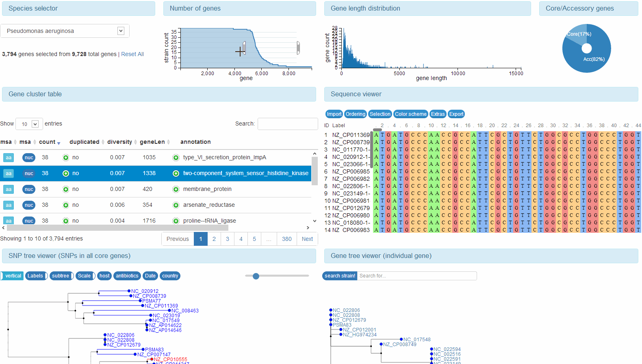Click the gene cluster table Search field
Screen dimensions: 642x364
[x=288, y=124]
